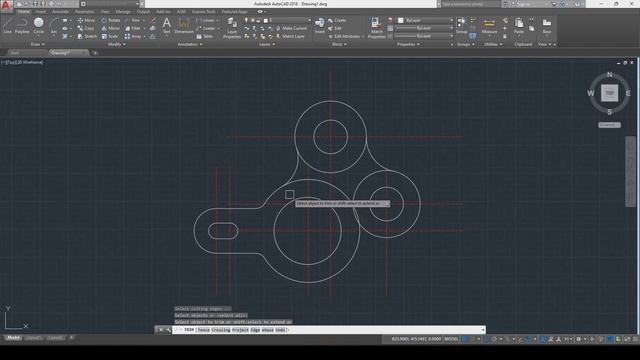Expand the Layers panel
The width and height of the screenshot is (640, 360).
[x=267, y=44]
